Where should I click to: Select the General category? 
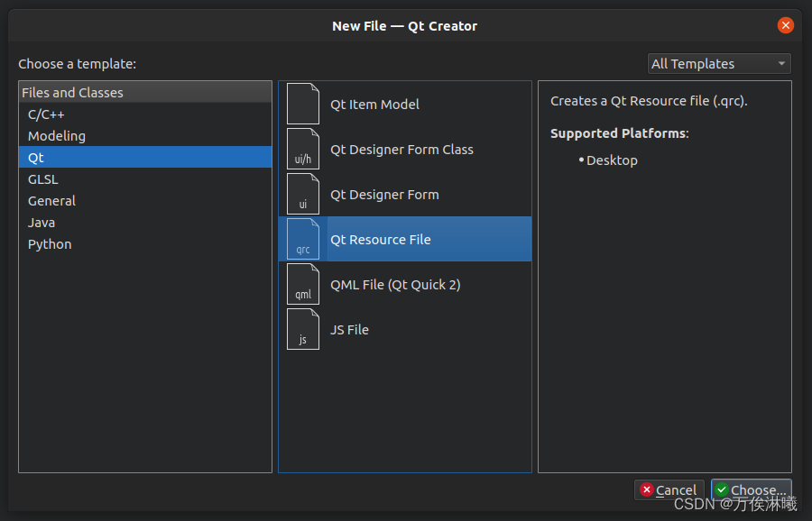point(145,201)
